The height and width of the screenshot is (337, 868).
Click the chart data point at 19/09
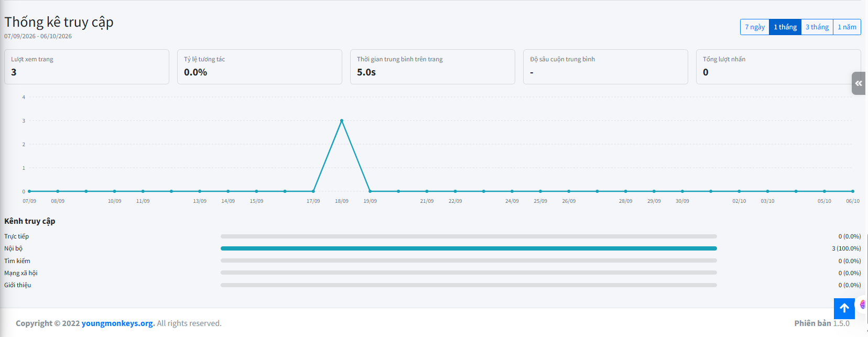click(x=370, y=191)
